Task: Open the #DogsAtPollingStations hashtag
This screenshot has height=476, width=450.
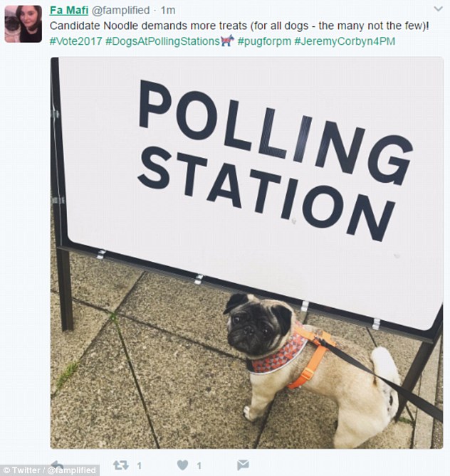Action: click(x=162, y=41)
